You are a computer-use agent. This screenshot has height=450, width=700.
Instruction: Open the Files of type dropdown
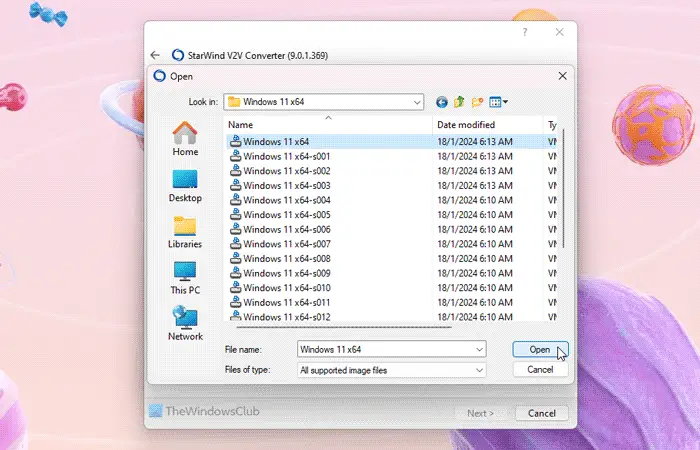pos(392,370)
